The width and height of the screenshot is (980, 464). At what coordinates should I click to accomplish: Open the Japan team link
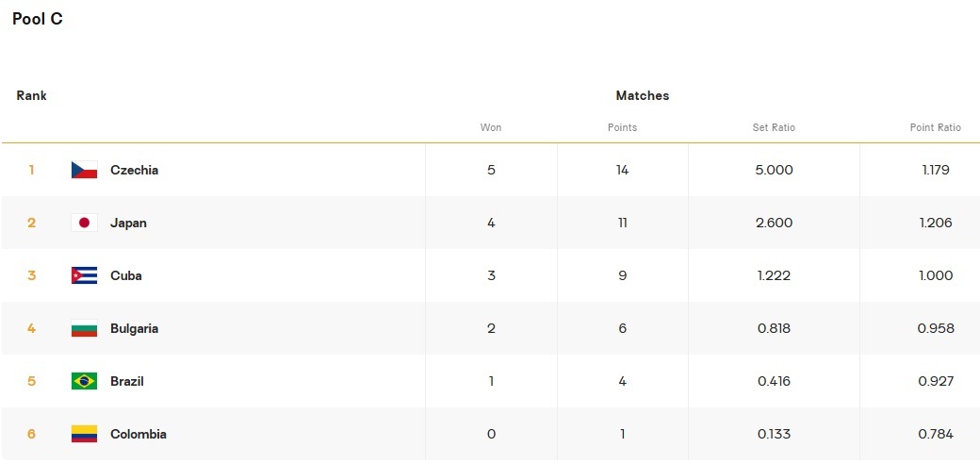tap(128, 223)
